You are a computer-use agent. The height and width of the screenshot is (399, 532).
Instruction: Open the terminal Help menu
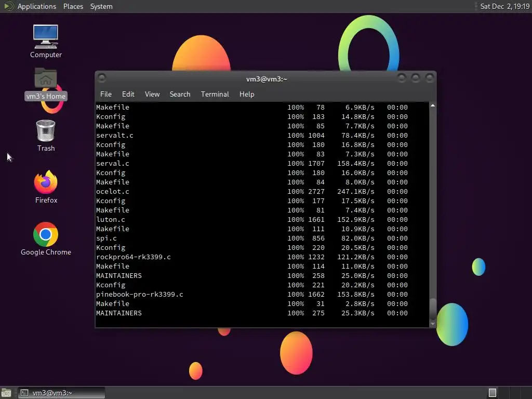247,95
